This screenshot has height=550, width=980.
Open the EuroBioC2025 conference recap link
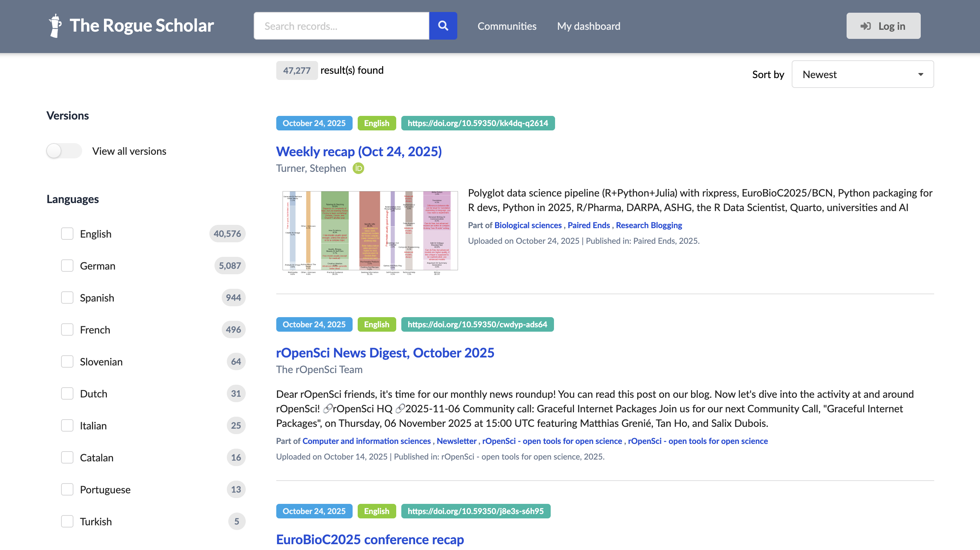[370, 539]
